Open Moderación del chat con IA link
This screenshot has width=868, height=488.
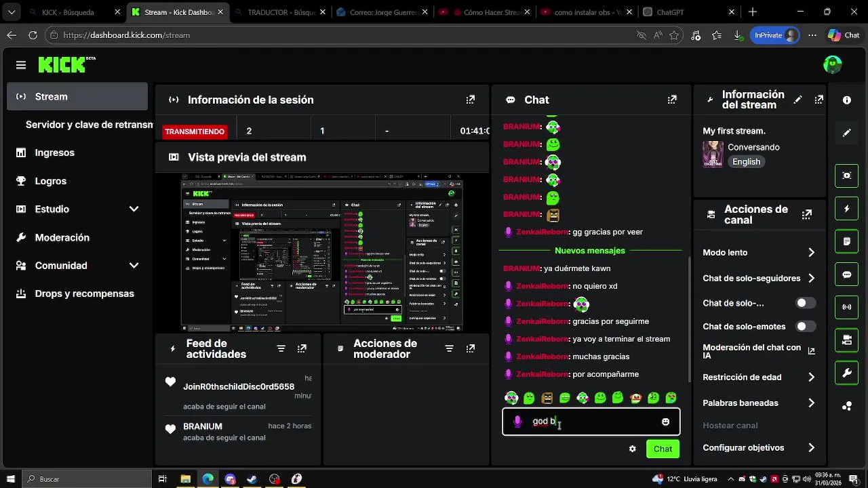click(759, 351)
